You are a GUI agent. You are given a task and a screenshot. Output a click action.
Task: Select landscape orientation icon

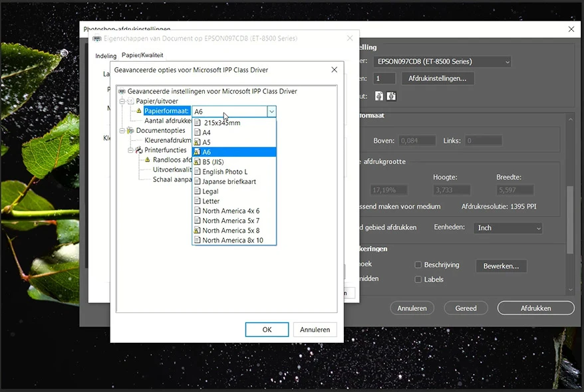(x=391, y=96)
